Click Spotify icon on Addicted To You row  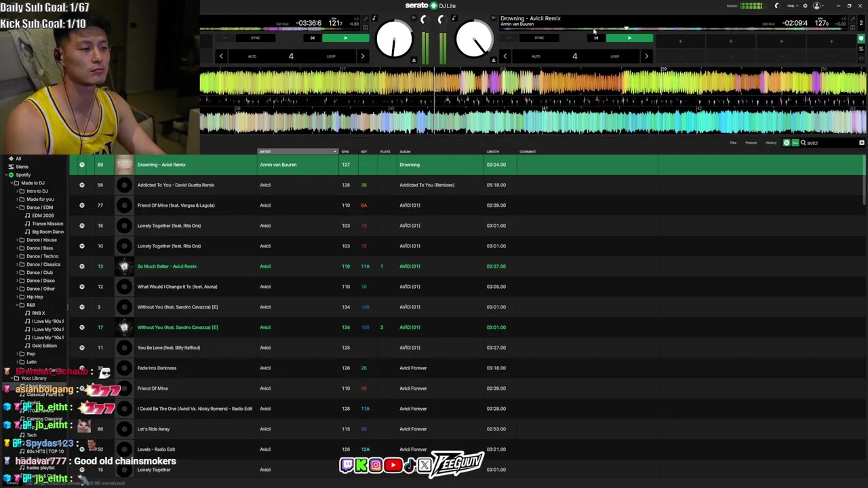coord(82,185)
